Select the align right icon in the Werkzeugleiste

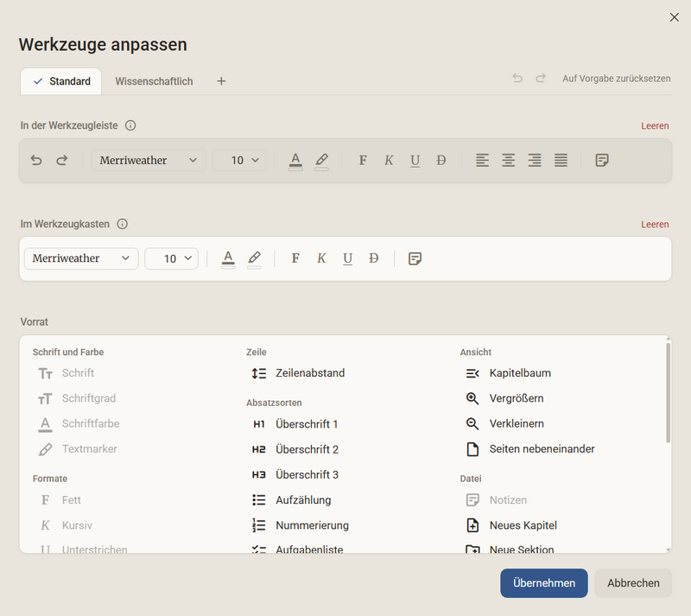tap(535, 160)
